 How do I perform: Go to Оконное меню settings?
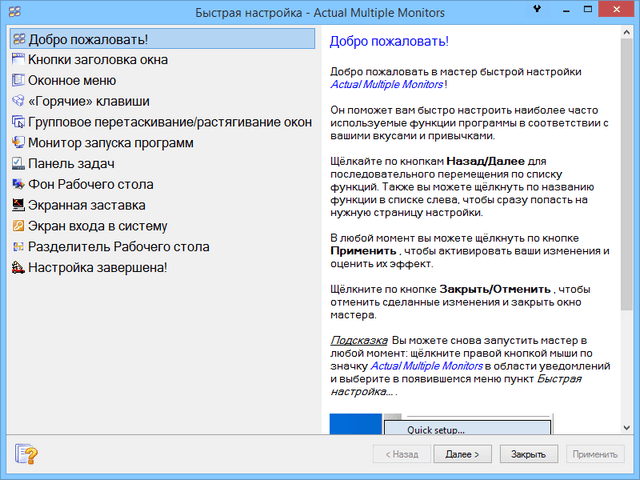click(x=72, y=81)
